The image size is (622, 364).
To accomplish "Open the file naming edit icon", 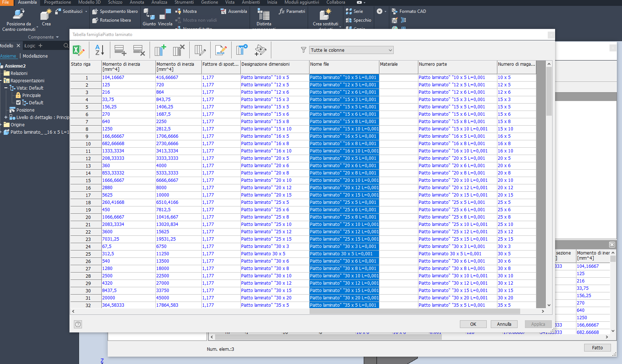I will click(x=221, y=50).
